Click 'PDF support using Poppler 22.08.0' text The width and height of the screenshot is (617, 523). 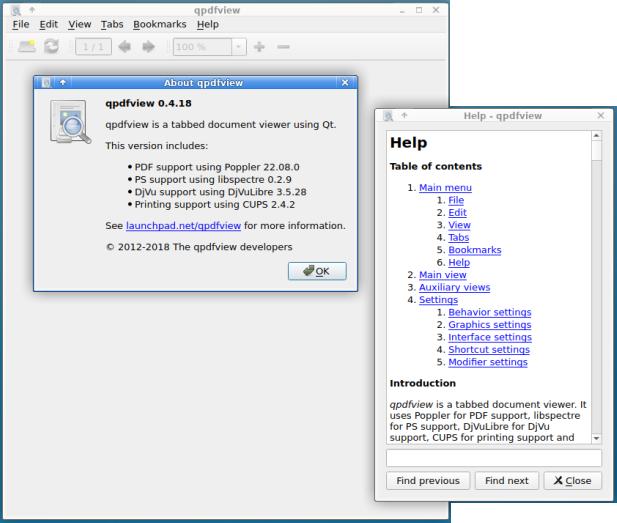pos(217,167)
